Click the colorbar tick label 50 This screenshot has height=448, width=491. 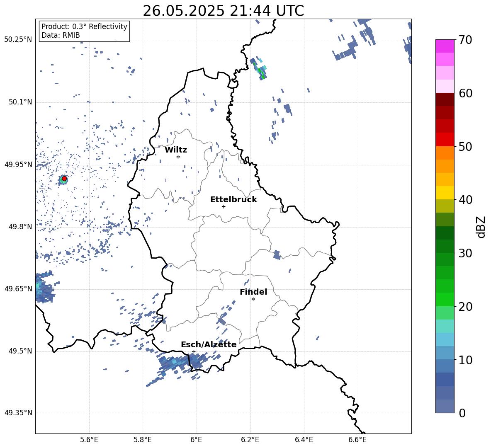tap(465, 147)
